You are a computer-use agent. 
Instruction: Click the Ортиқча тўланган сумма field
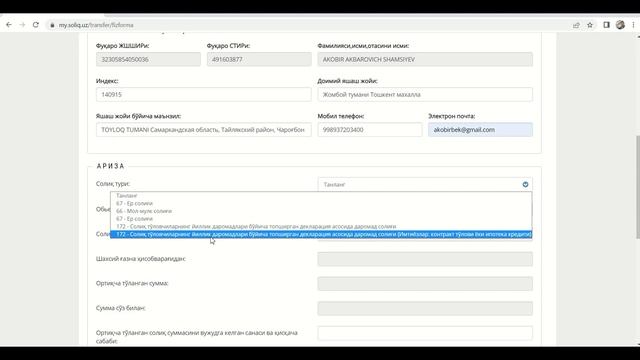coord(425,284)
